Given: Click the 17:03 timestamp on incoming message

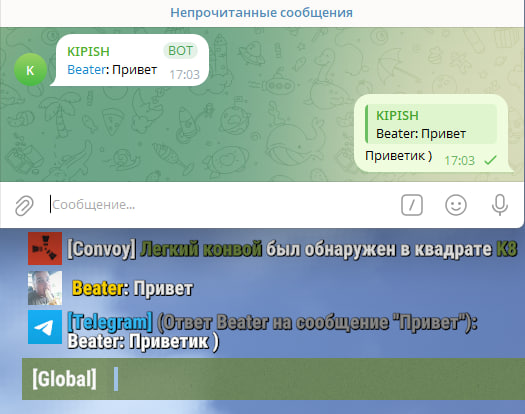Looking at the screenshot, I should point(184,74).
